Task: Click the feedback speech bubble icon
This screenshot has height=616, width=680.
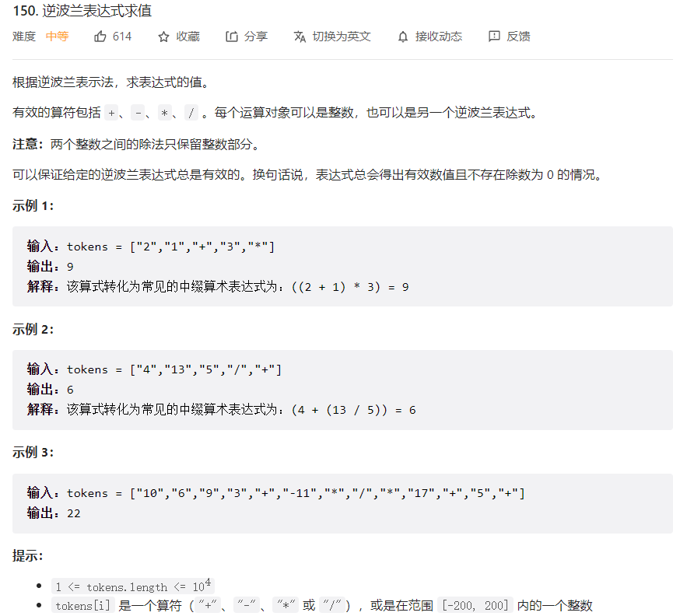Action: pyautogui.click(x=494, y=37)
